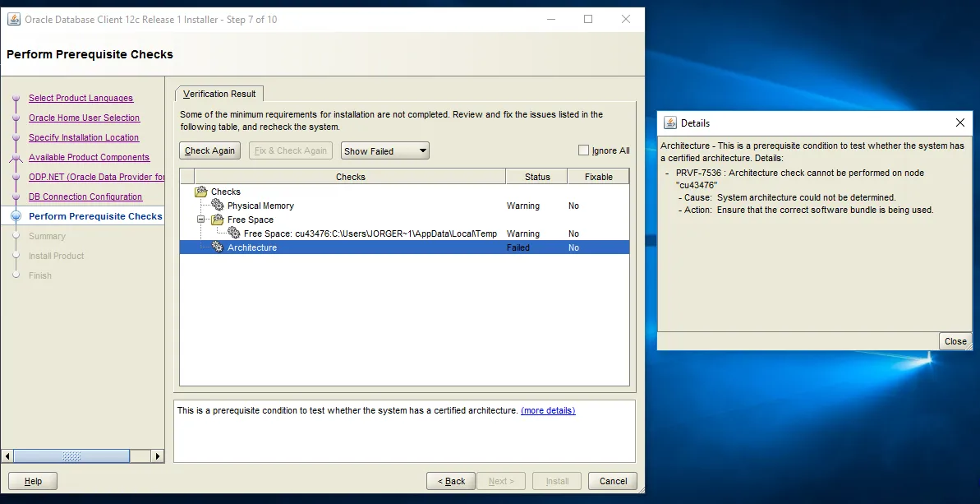980x504 pixels.
Task: Click the Fixable column header
Action: pos(598,176)
